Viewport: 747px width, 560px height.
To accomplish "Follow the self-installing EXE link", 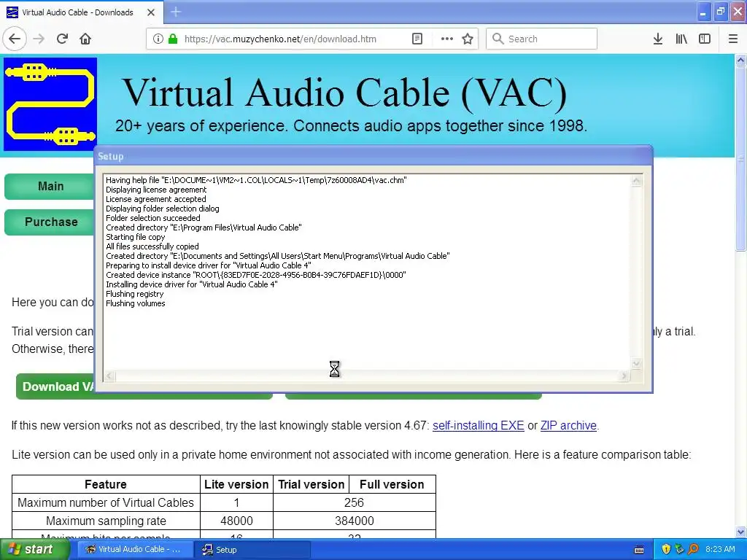I will click(x=478, y=425).
